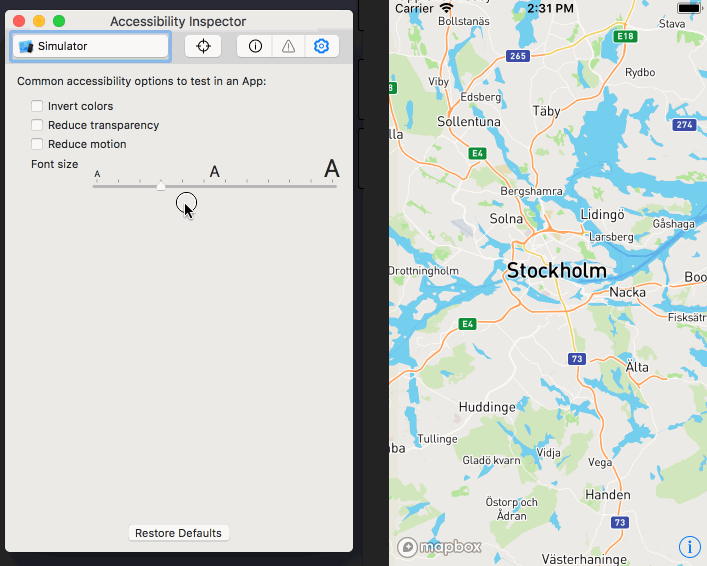This screenshot has width=707, height=566.
Task: Click the yellow minimize button of Accessibility Inspector
Action: pos(39,21)
